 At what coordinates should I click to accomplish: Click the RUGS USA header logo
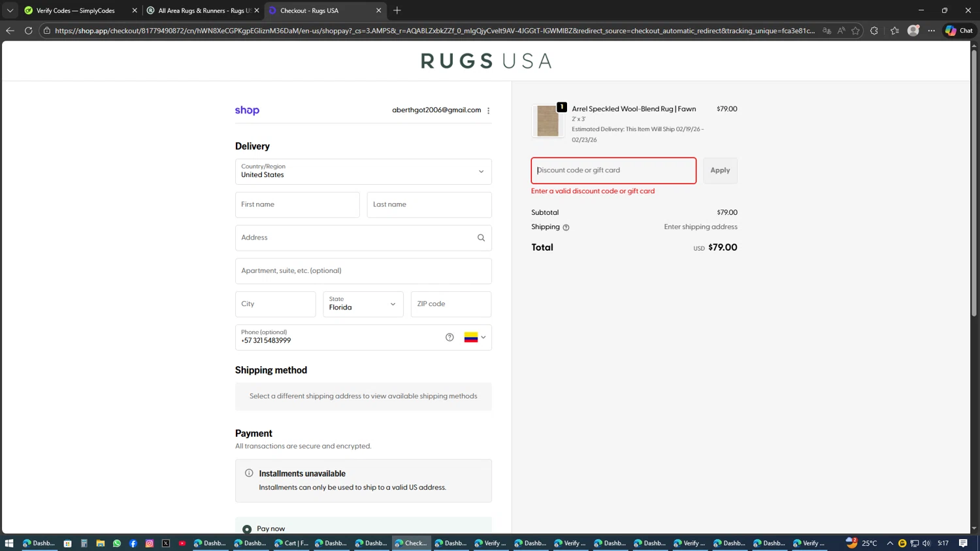486,61
